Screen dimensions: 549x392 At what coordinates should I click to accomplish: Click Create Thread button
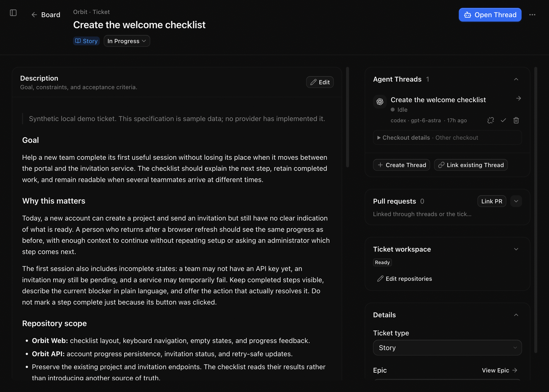[x=401, y=165]
